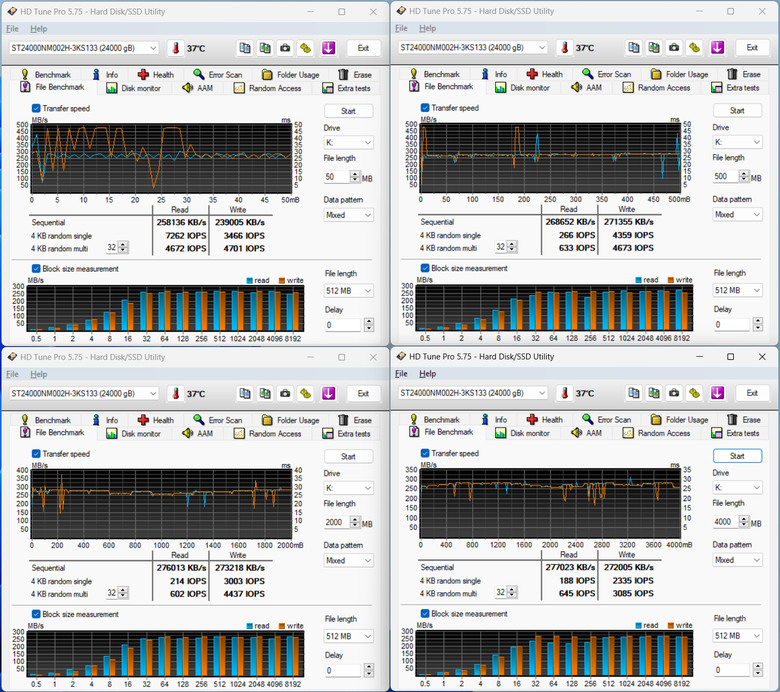
Task: Click copy-screenshot icon in the 2000 MB file-length window
Action: coord(265,394)
